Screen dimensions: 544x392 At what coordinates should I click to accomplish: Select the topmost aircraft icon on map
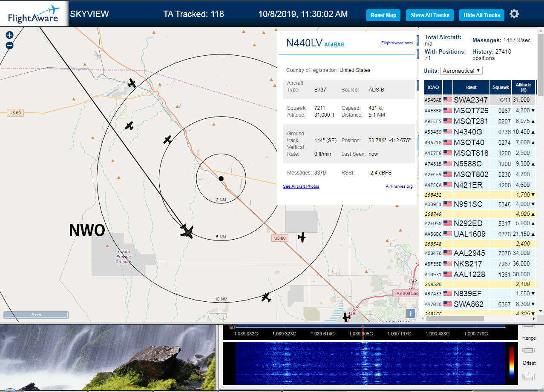[x=132, y=83]
